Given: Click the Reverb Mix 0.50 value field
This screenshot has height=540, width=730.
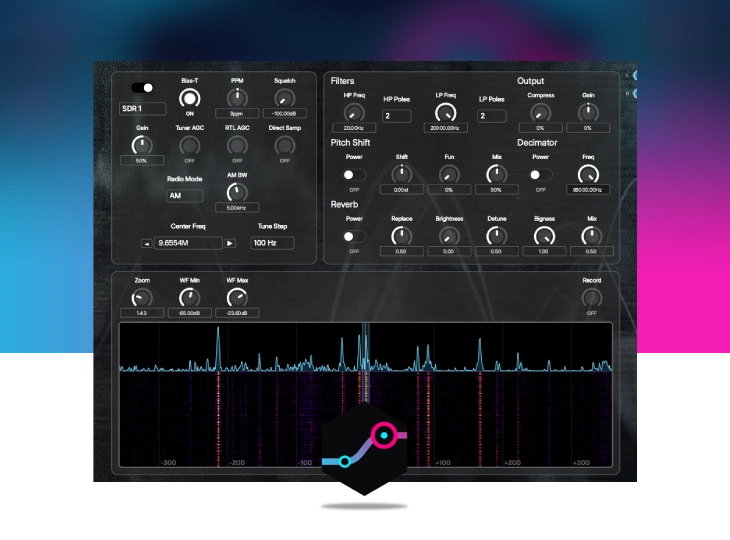Looking at the screenshot, I should (x=591, y=251).
